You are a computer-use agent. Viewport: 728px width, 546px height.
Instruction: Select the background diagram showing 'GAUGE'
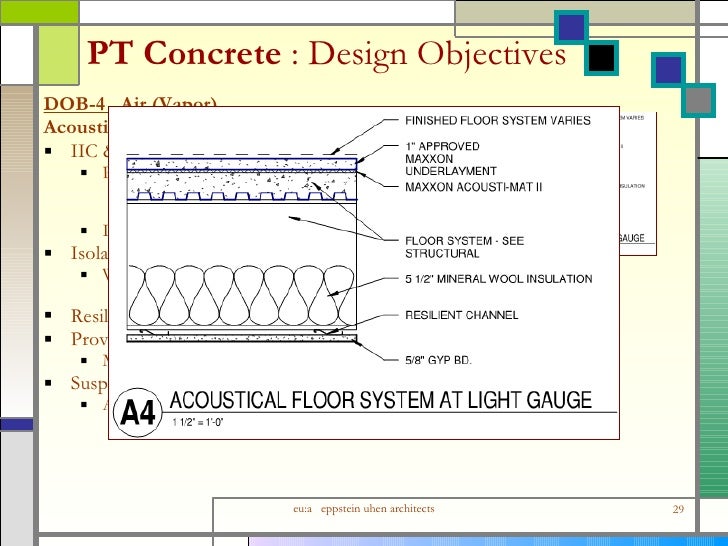pos(638,183)
